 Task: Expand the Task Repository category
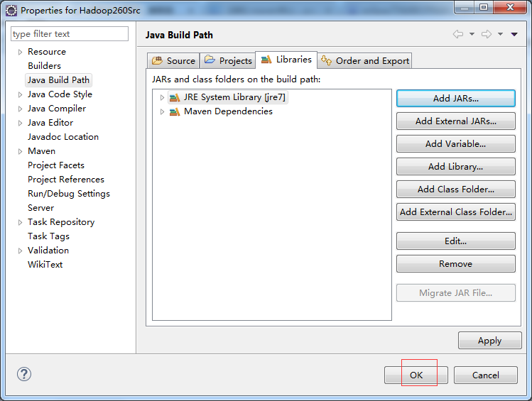pos(20,222)
